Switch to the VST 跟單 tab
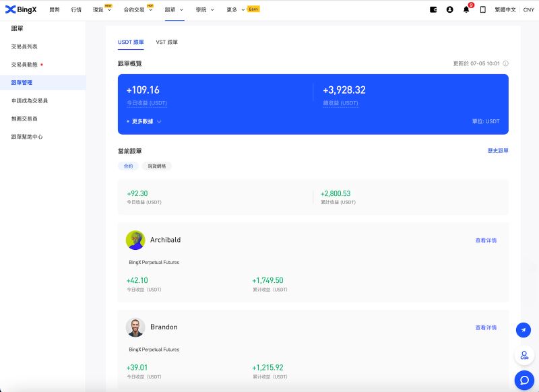539x392 pixels. (x=166, y=42)
